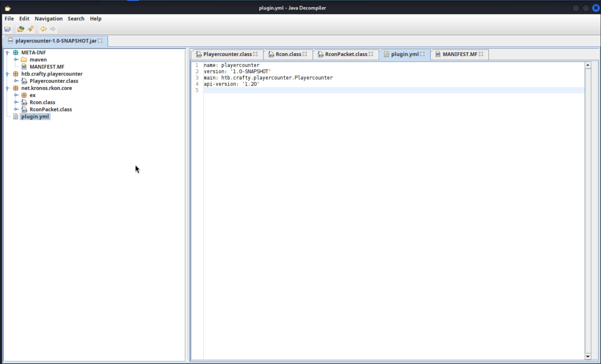Switch to the MANIFEST.MF editor tab
Viewport: 601px width, 364px height.
[460, 54]
